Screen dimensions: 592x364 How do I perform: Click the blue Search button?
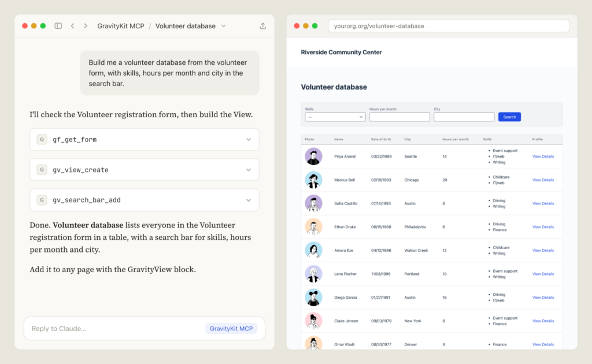coord(509,117)
